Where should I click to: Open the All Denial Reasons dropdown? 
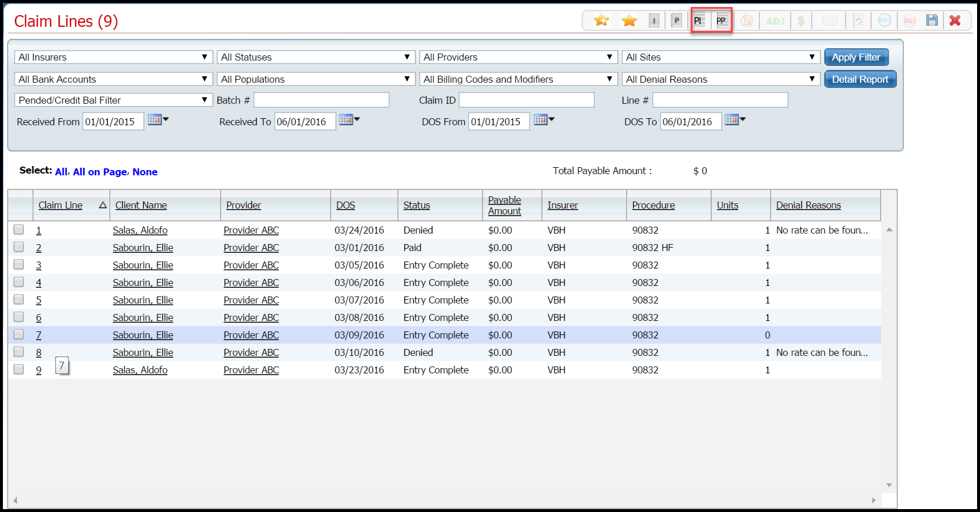720,79
